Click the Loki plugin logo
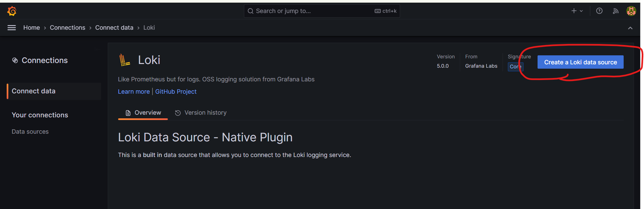 (x=124, y=60)
